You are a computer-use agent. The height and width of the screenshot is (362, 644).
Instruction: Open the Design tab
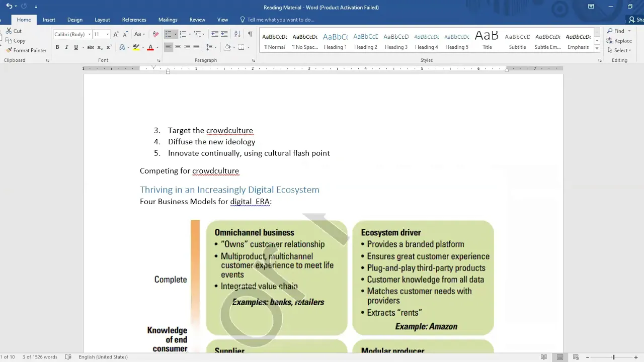75,20
